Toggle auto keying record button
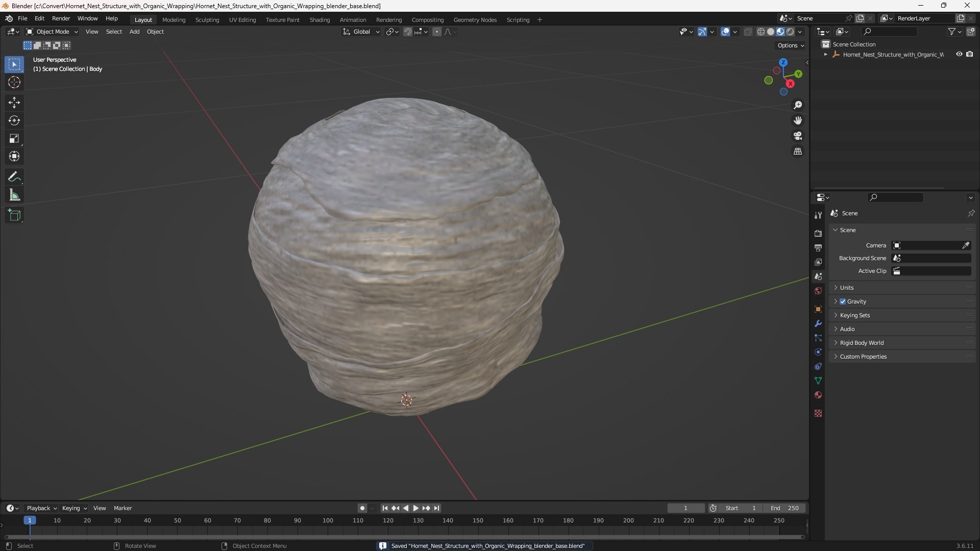Viewport: 980px width, 551px height. (x=362, y=508)
